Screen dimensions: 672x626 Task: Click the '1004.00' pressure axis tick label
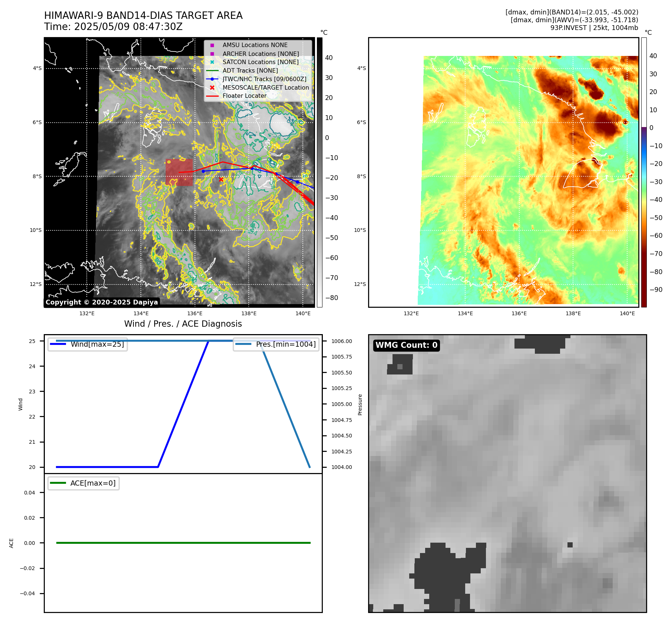(x=342, y=467)
